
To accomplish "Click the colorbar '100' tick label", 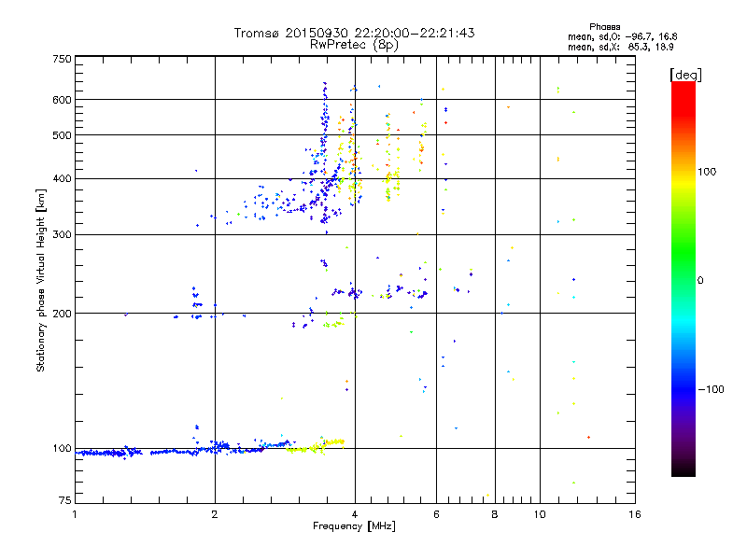I will (707, 172).
